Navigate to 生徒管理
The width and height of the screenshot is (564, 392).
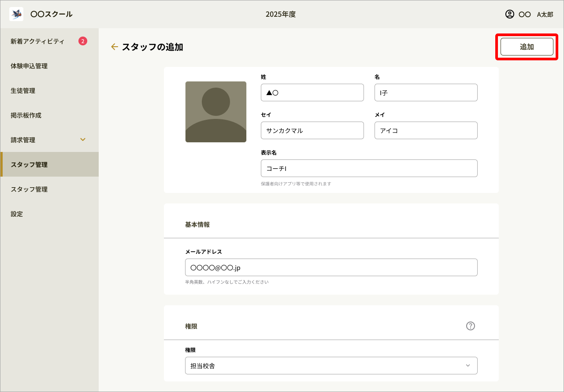23,91
